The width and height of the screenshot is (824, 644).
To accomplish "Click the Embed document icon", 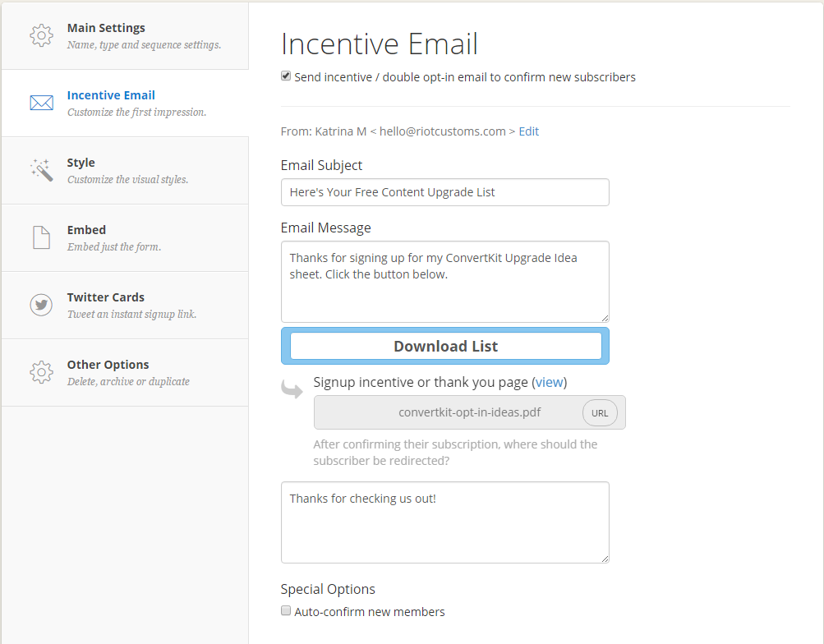I will point(42,237).
